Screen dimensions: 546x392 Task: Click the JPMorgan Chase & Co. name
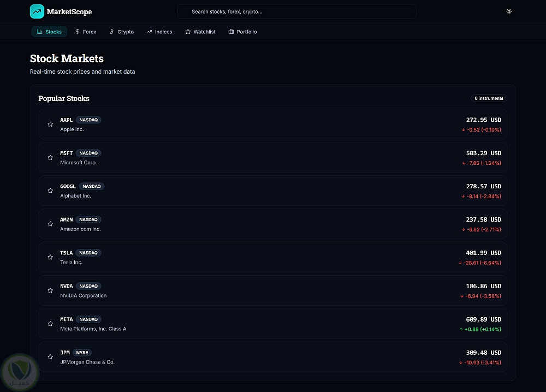[87, 362]
